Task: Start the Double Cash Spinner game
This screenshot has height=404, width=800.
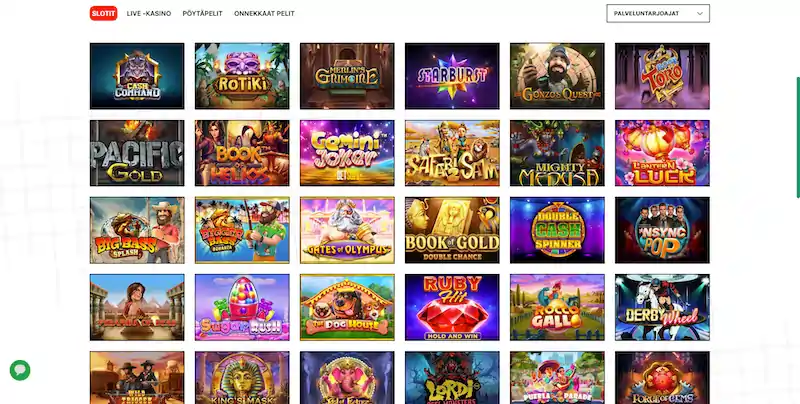Action: coord(557,230)
